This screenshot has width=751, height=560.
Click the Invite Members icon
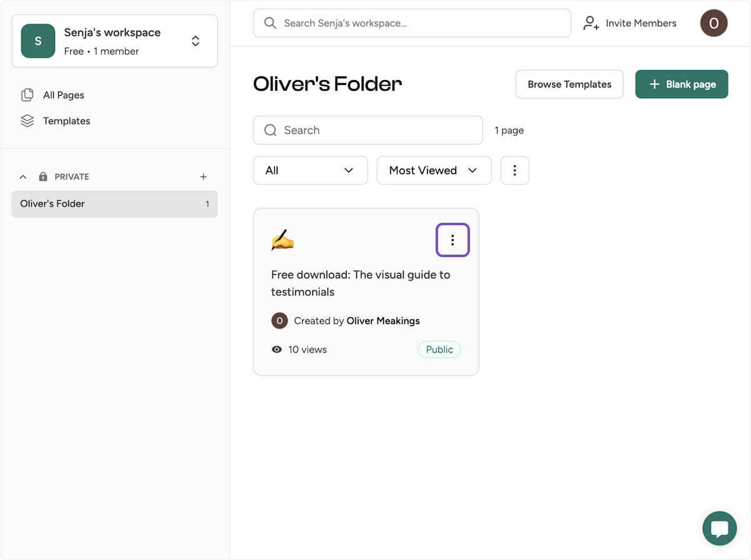pyautogui.click(x=589, y=23)
